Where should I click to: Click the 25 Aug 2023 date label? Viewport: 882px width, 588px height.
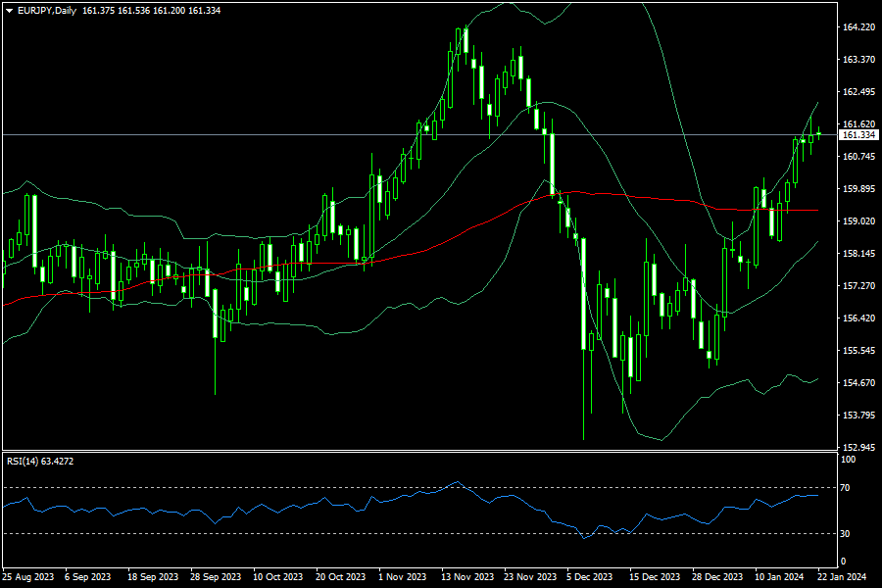28,577
